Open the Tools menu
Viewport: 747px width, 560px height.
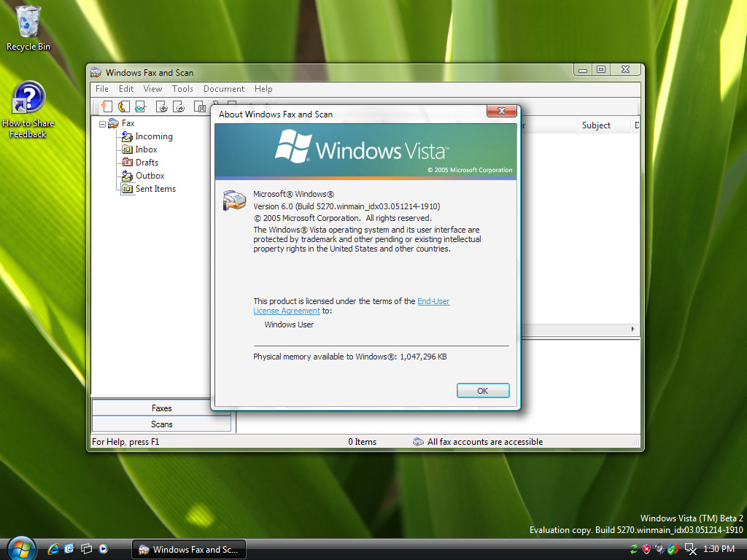pos(182,89)
